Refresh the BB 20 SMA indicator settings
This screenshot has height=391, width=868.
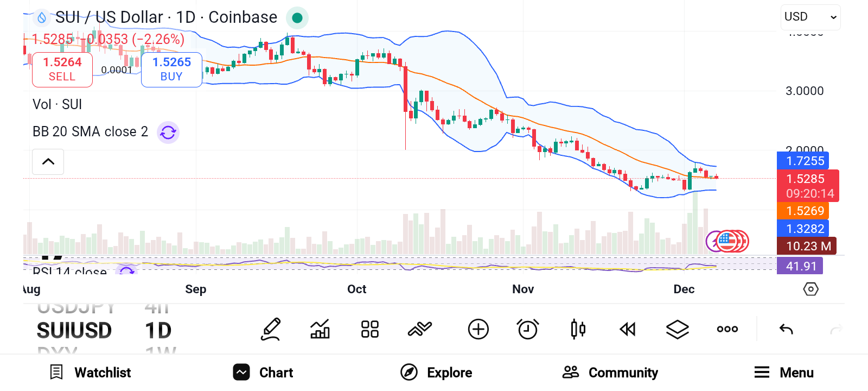pyautogui.click(x=168, y=132)
